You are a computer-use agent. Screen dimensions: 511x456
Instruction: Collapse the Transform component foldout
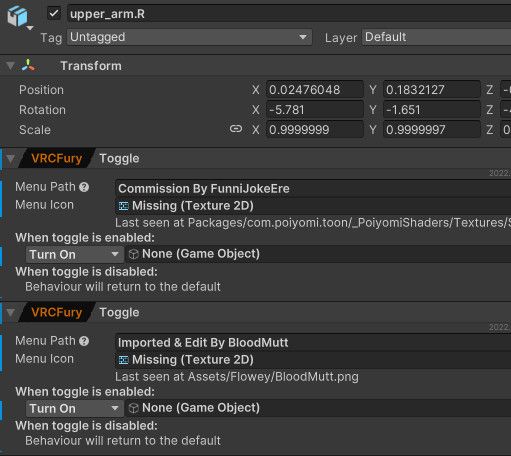[10, 66]
